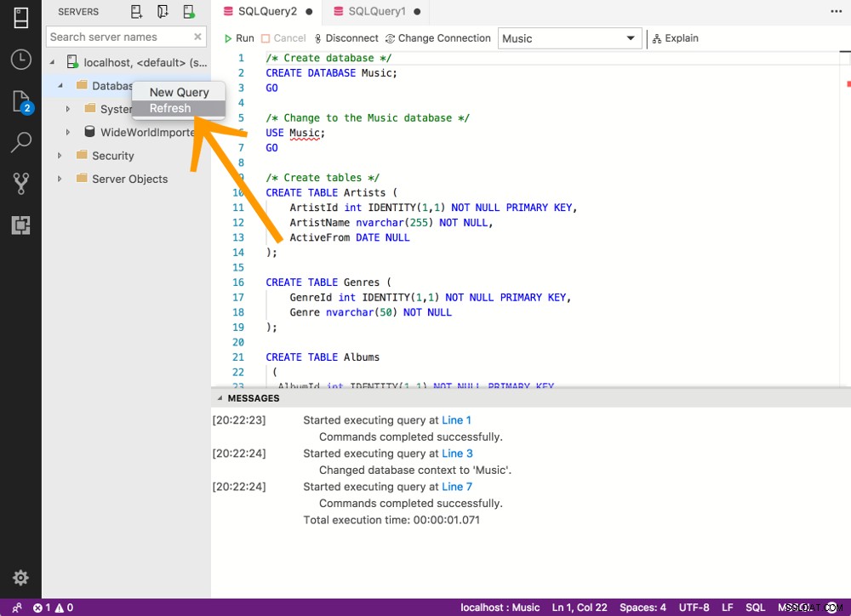Viewport: 851px width, 616px height.
Task: Click the Databases folder icon
Action: [82, 85]
